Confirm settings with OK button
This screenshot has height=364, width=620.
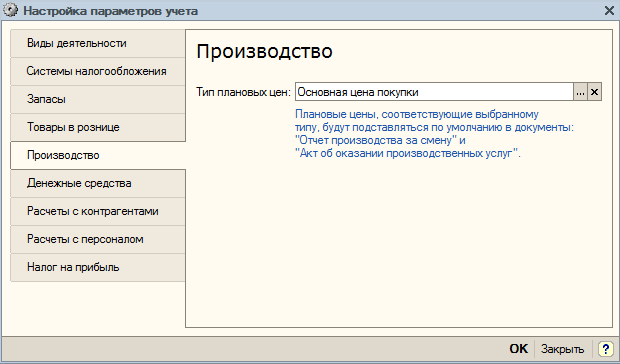point(518,349)
